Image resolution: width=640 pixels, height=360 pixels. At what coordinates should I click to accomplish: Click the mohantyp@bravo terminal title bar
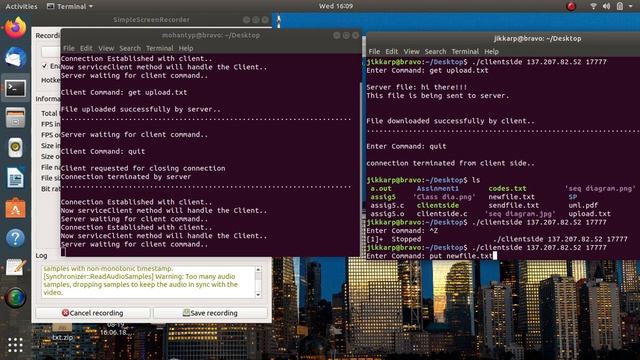(211, 36)
